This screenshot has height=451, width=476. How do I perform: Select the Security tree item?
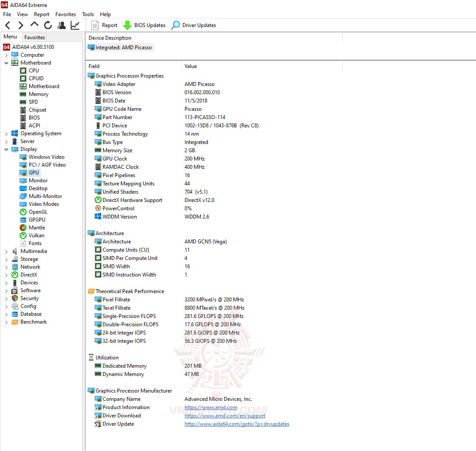click(x=29, y=298)
